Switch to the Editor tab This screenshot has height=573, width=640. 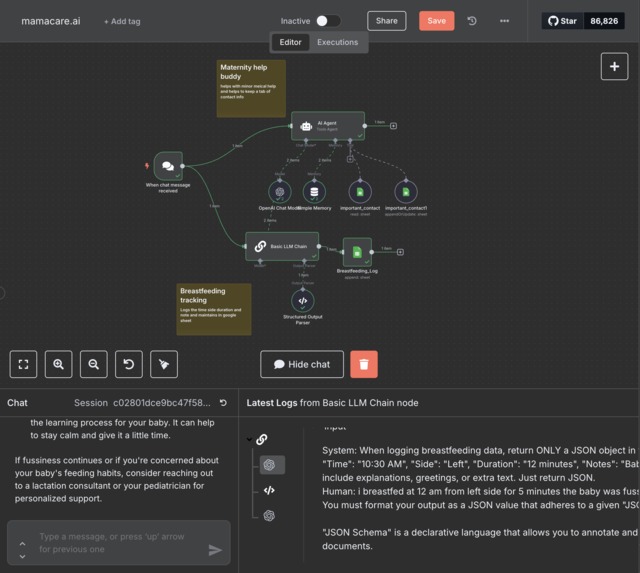pyautogui.click(x=290, y=42)
